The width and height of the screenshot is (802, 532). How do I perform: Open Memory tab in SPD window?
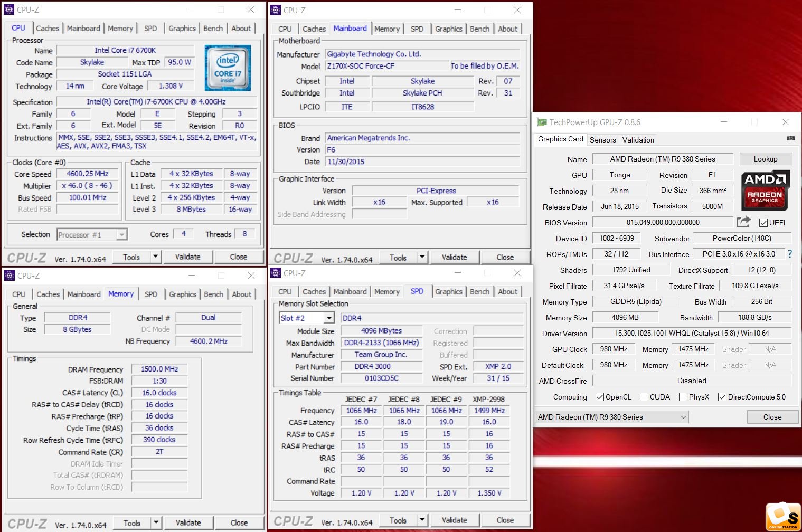point(387,292)
